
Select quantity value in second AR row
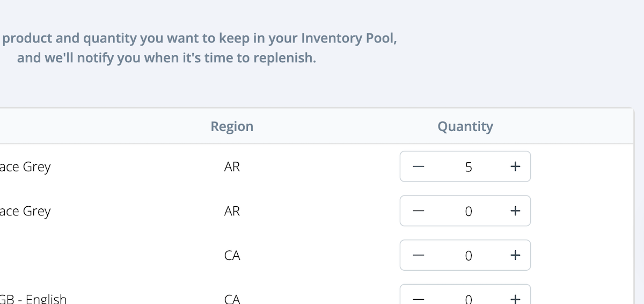(468, 212)
